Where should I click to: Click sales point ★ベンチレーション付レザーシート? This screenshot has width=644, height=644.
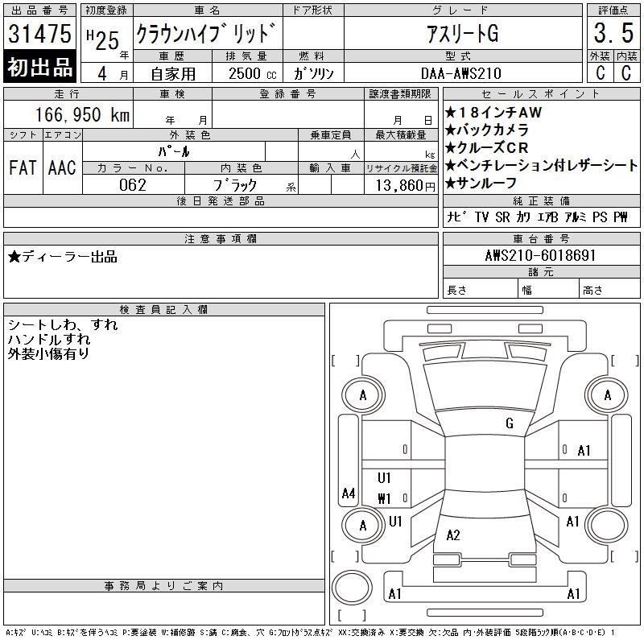click(541, 165)
